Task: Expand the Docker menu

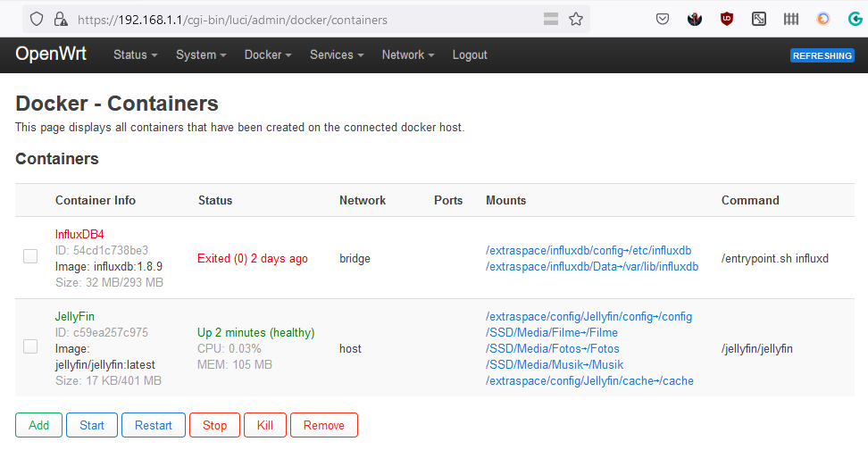Action: pos(268,54)
